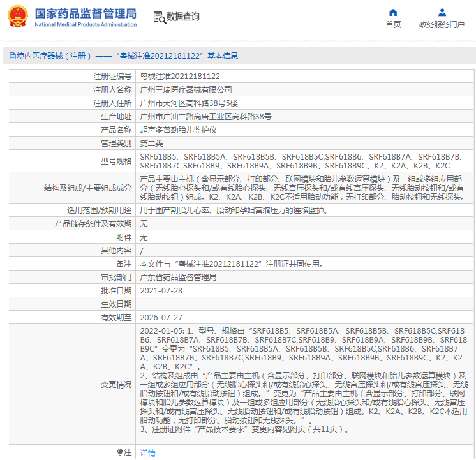Click 结构及组成/主要组成成分 label
The width and height of the screenshot is (476, 460).
point(87,188)
